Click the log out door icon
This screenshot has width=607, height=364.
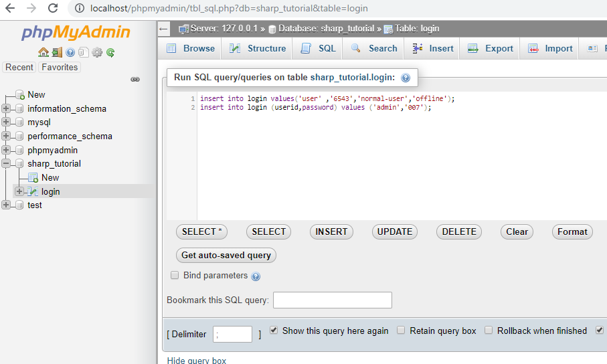(57, 52)
